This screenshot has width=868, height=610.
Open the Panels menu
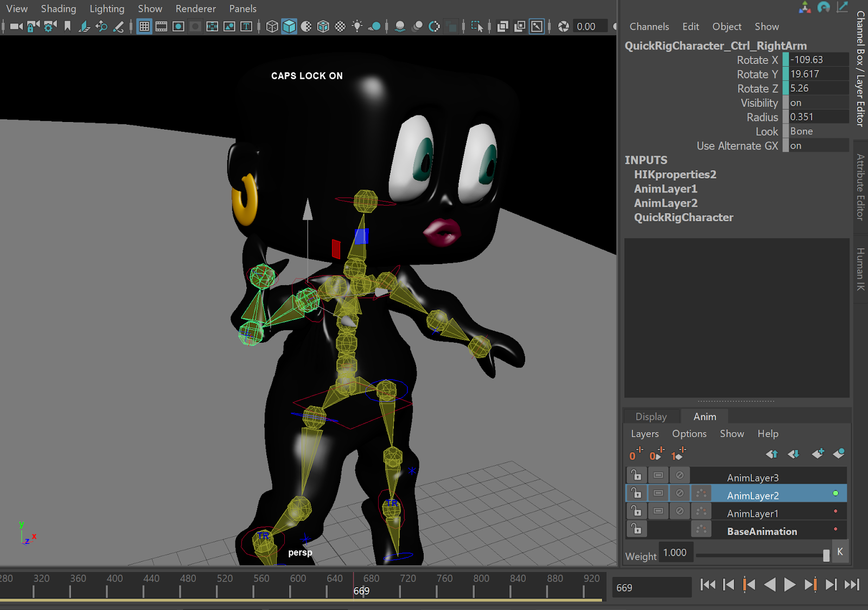pos(242,9)
